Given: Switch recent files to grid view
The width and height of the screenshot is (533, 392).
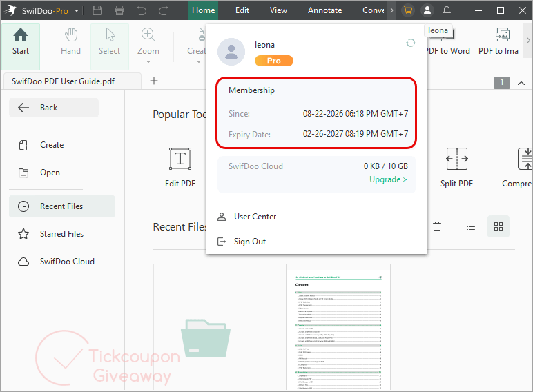Looking at the screenshot, I should (x=498, y=226).
